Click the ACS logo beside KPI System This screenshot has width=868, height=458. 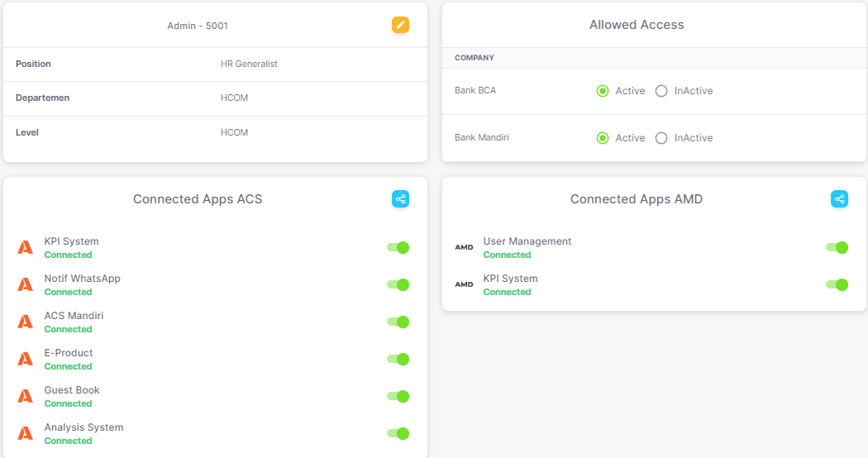tap(26, 247)
